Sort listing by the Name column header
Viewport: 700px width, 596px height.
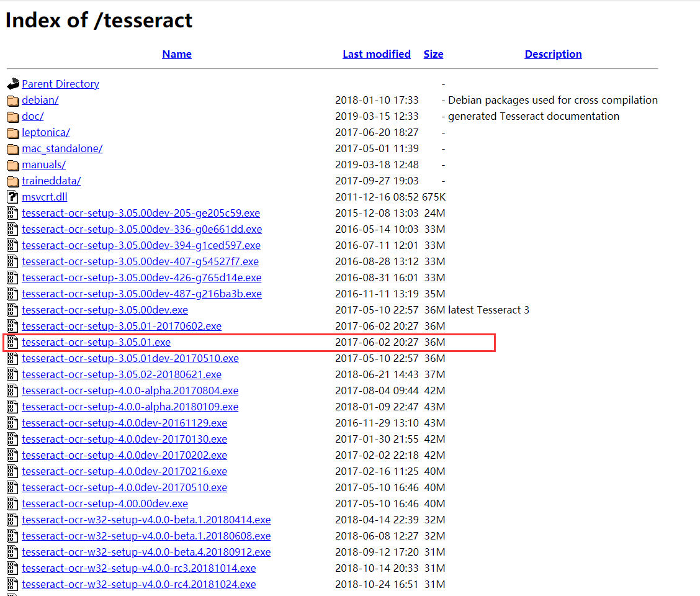pyautogui.click(x=177, y=54)
